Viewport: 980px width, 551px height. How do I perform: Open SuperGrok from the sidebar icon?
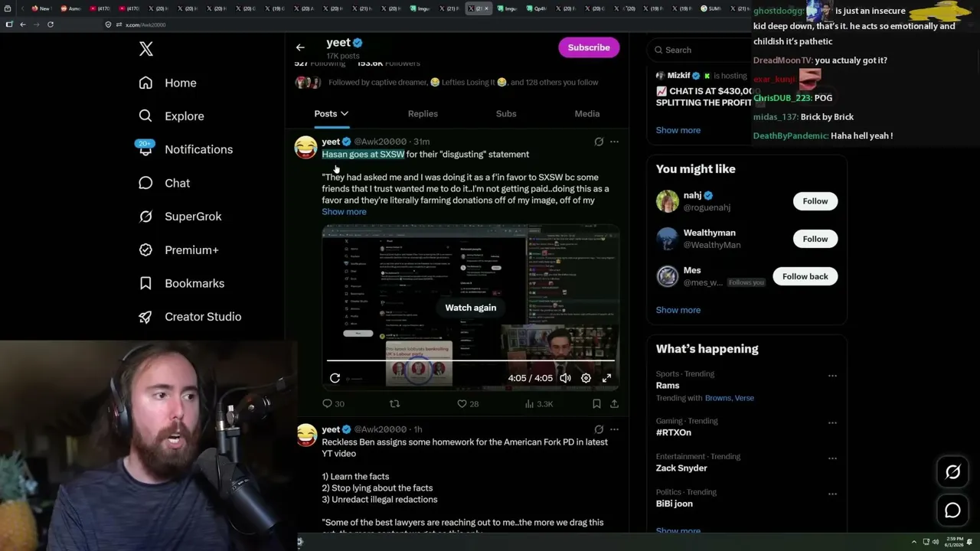tap(145, 217)
